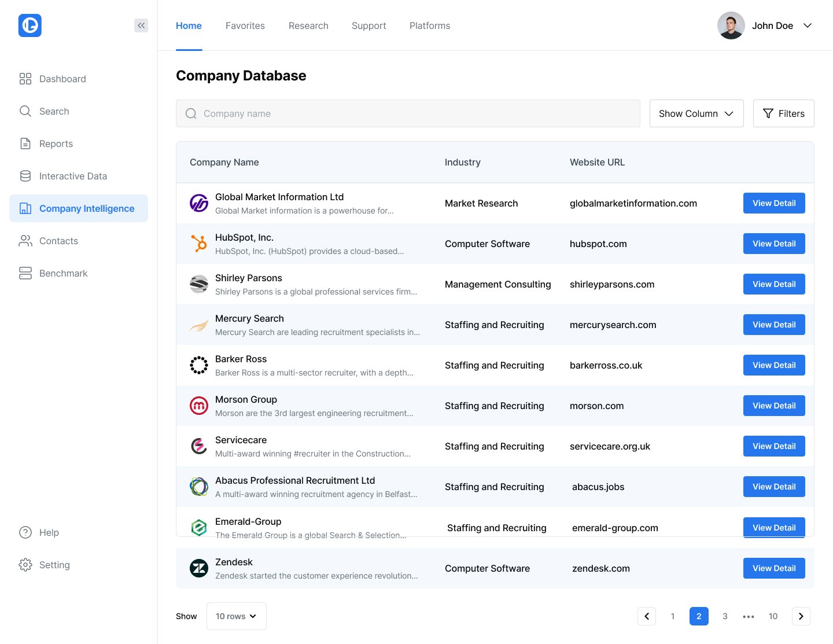
Task: Click the HubSpot orange logo
Action: click(199, 244)
